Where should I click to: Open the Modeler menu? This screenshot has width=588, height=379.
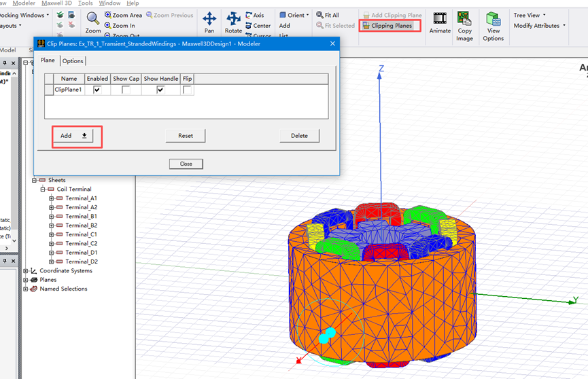tap(24, 3)
